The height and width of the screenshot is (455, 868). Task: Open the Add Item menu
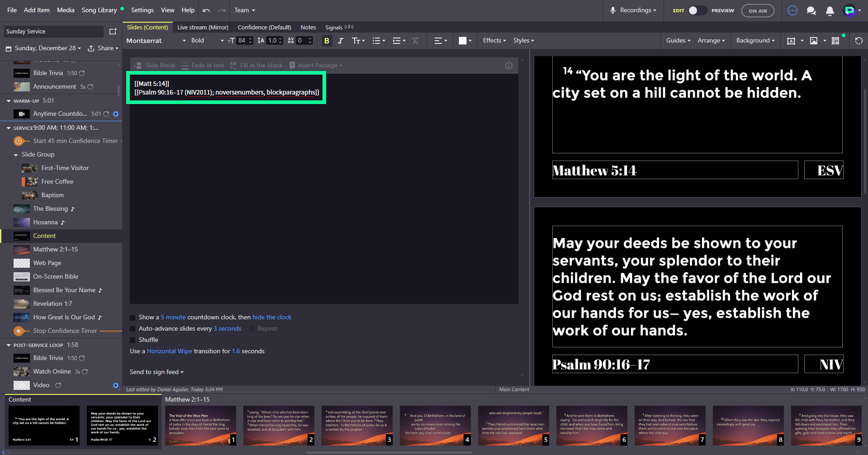click(x=37, y=10)
